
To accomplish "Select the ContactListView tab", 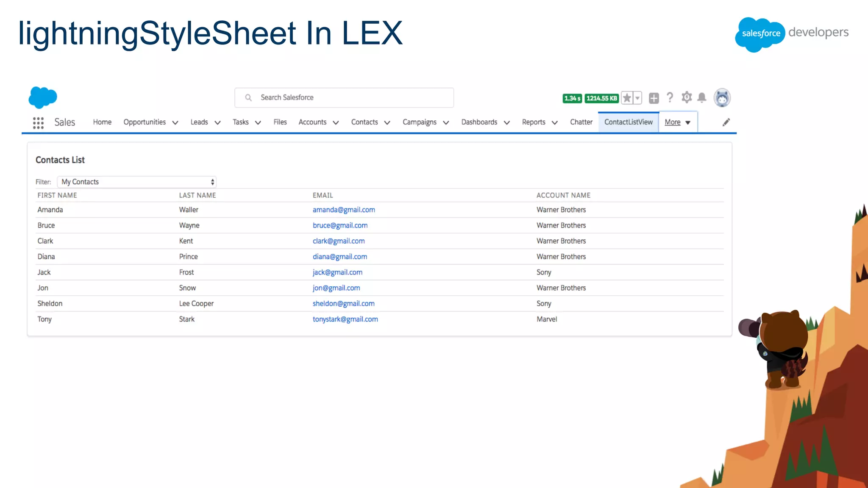I will pyautogui.click(x=629, y=122).
